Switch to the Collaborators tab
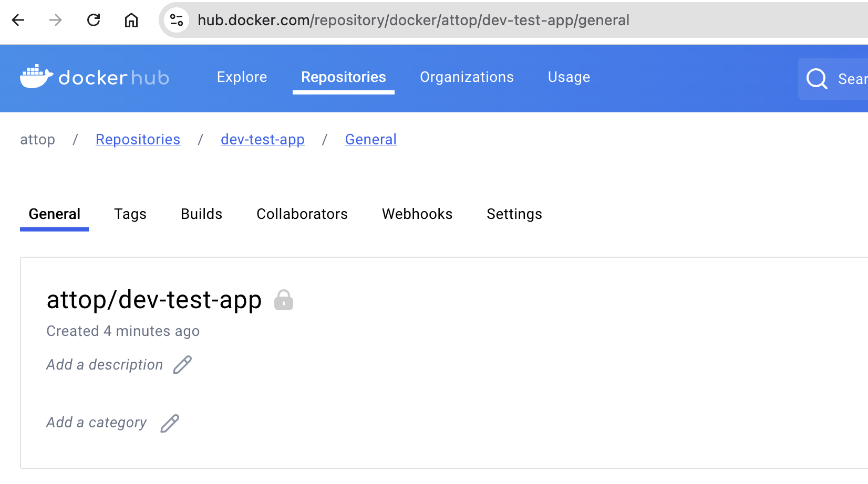Image resolution: width=868 pixels, height=484 pixels. click(302, 214)
